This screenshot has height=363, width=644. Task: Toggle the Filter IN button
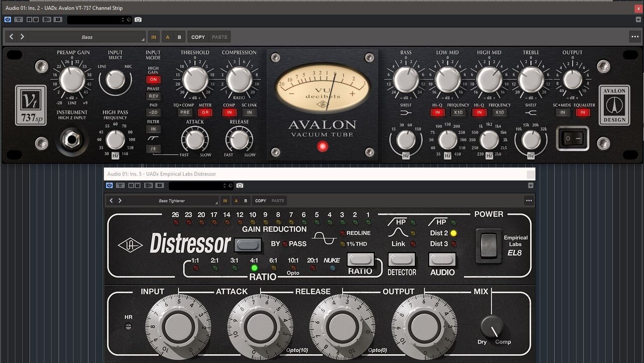pyautogui.click(x=153, y=129)
